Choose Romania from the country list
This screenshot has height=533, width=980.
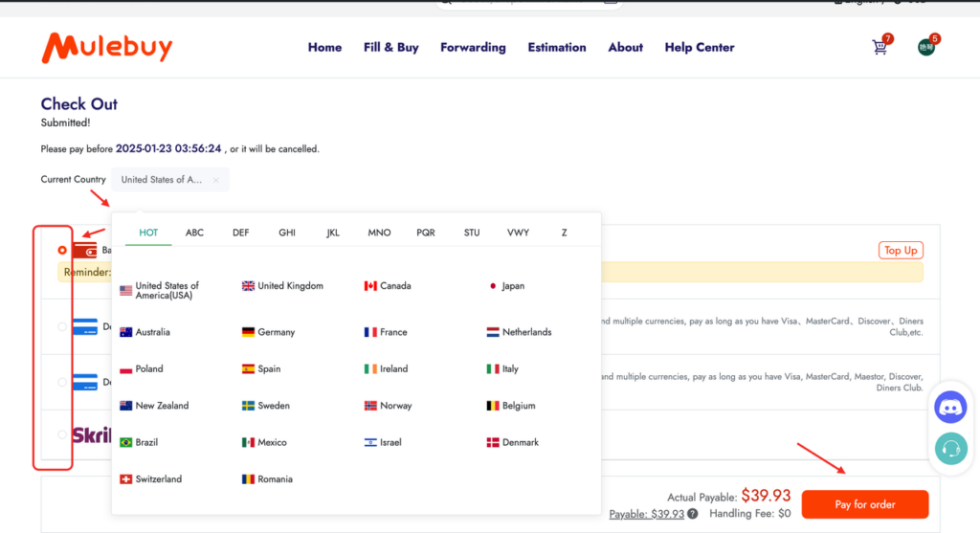[267, 479]
